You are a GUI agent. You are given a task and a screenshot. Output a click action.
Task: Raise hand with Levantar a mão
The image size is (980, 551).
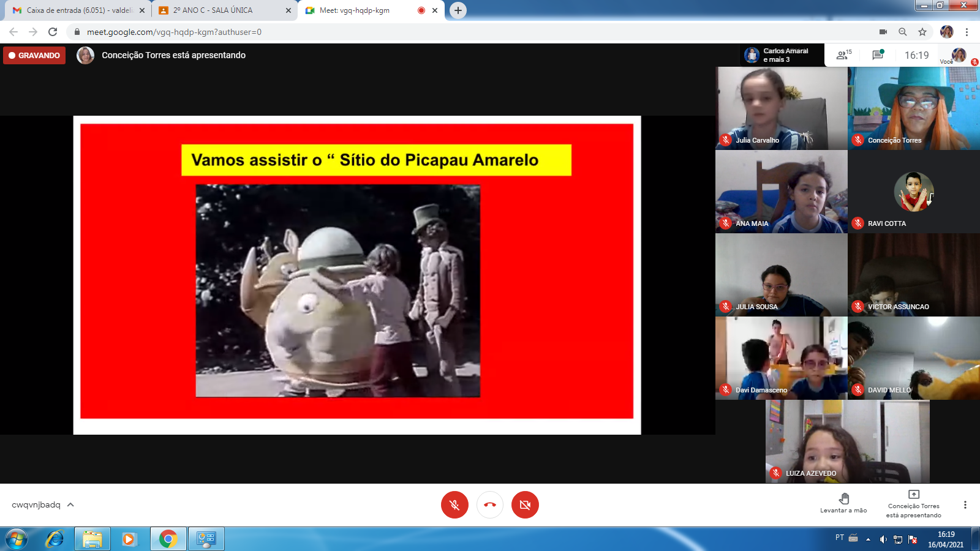coord(843,503)
